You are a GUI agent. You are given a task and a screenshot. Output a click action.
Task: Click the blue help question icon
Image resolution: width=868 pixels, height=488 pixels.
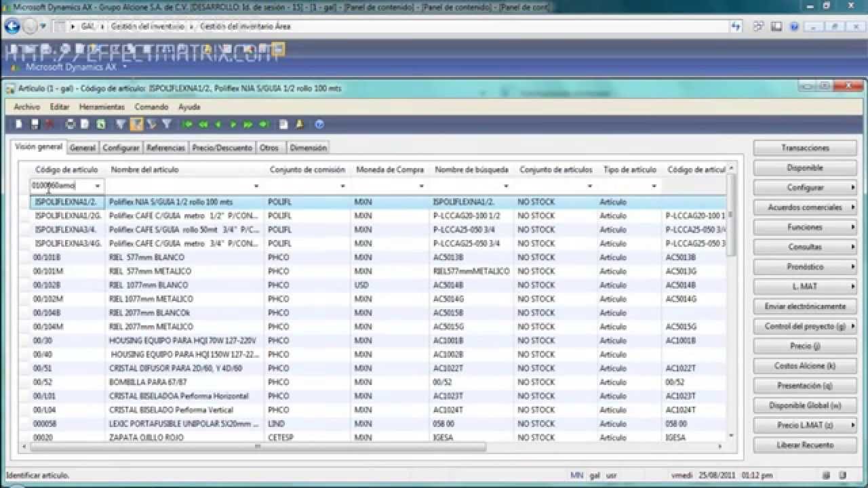tap(319, 124)
